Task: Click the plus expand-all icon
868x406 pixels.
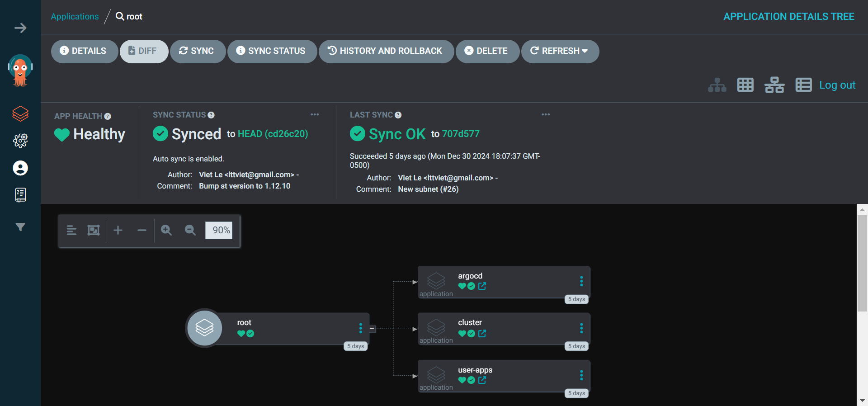Action: 118,230
